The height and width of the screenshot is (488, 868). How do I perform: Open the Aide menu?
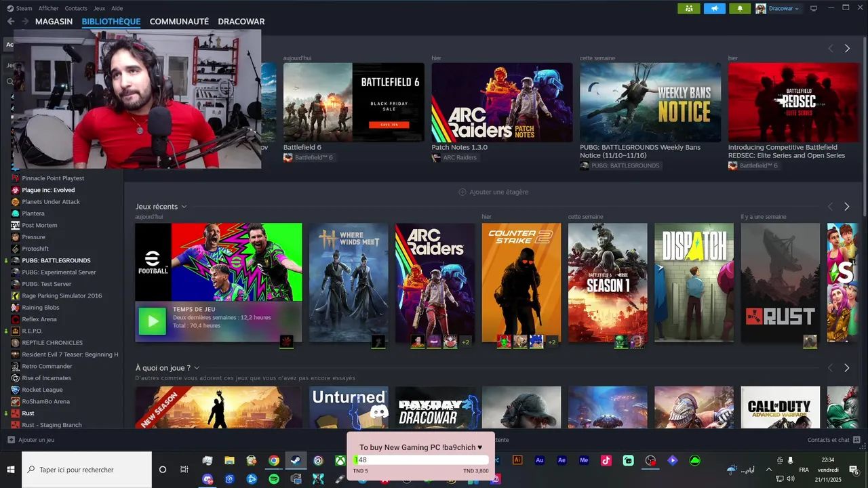pyautogui.click(x=117, y=8)
